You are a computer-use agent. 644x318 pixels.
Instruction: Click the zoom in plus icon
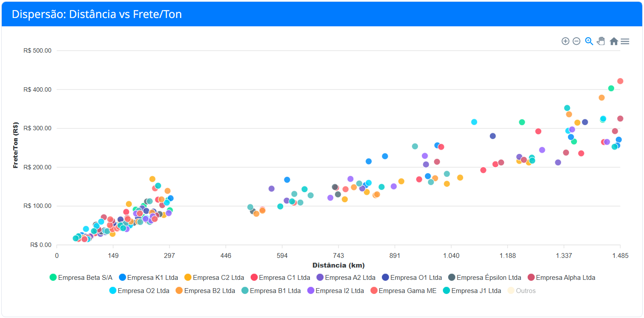pos(565,41)
